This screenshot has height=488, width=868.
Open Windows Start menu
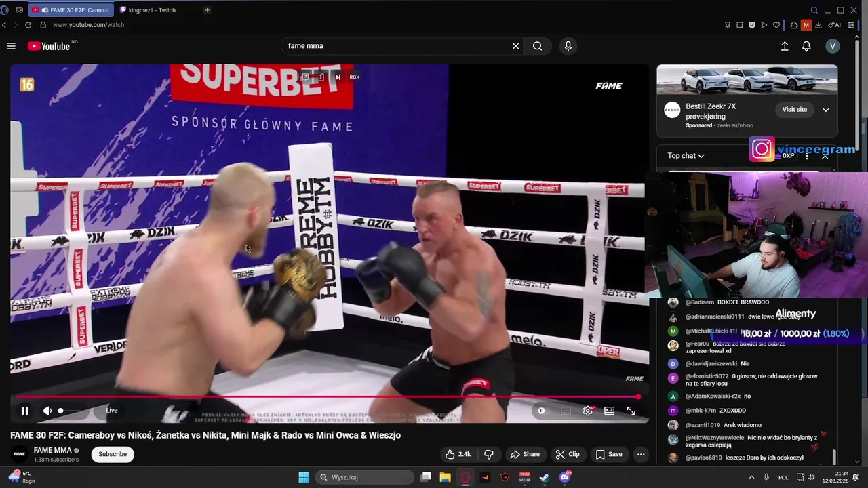click(304, 477)
